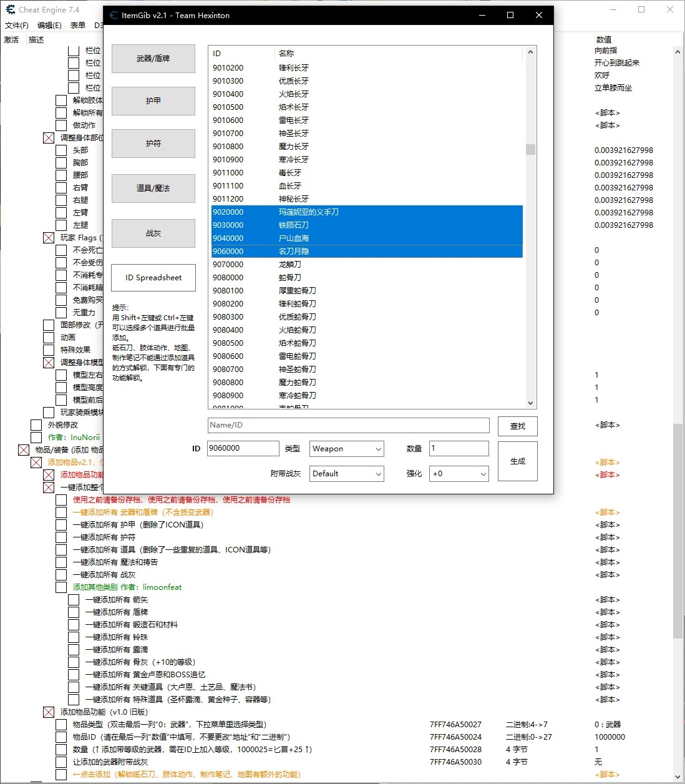Viewport: 685px width, 784px height.
Task: Select row 9010400 火焰长牙
Action: [367, 94]
